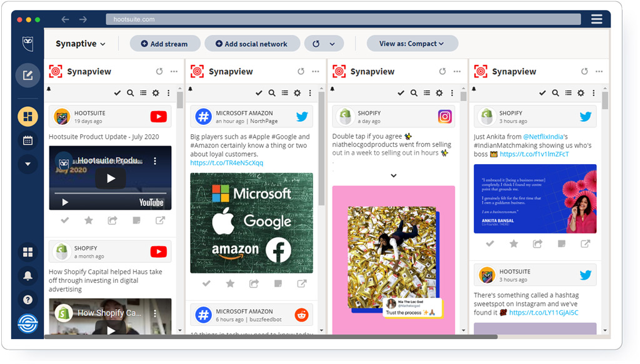Expand the sidebar down-chevron below the calendar
640x364 pixels.
[27, 164]
